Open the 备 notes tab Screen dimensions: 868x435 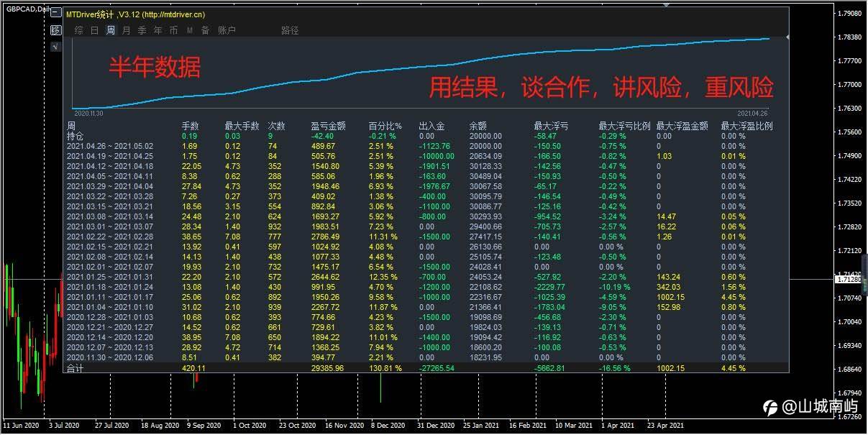point(206,30)
